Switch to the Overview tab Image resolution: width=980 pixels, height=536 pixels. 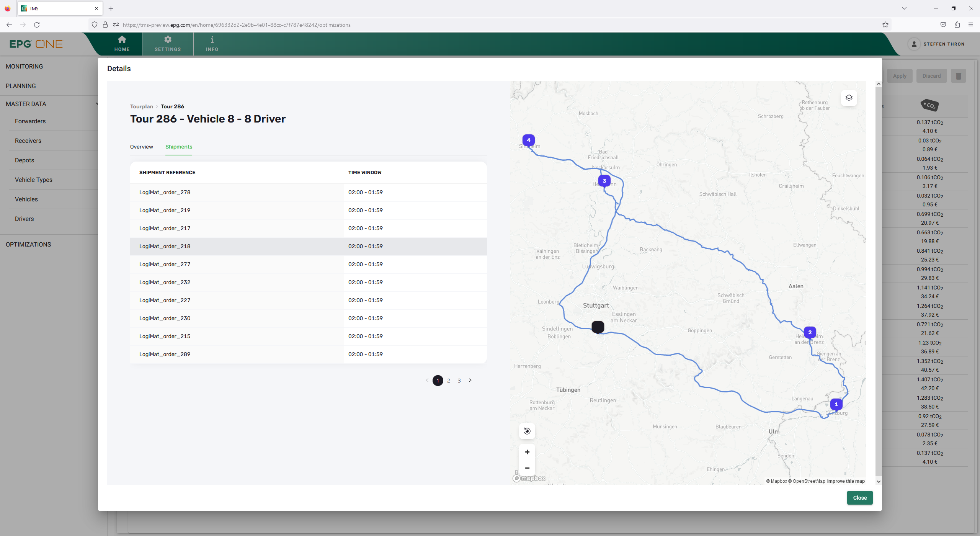click(141, 147)
